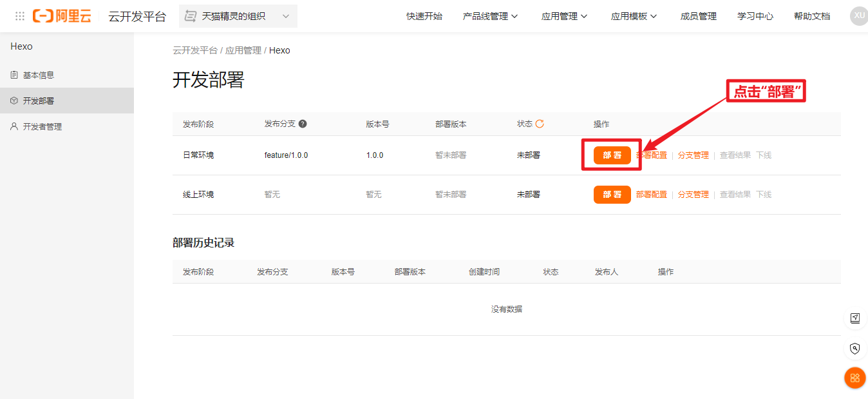Open the 快速开始 menu item

pyautogui.click(x=424, y=16)
